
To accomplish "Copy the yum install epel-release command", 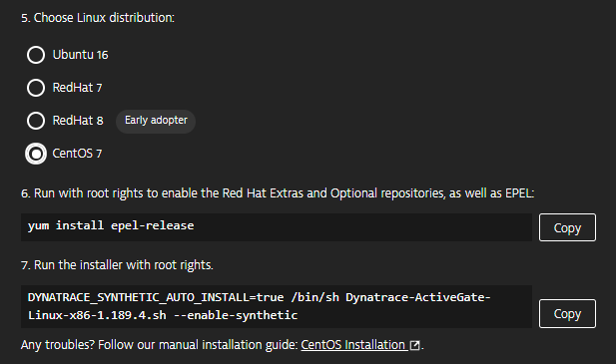I will coord(567,227).
